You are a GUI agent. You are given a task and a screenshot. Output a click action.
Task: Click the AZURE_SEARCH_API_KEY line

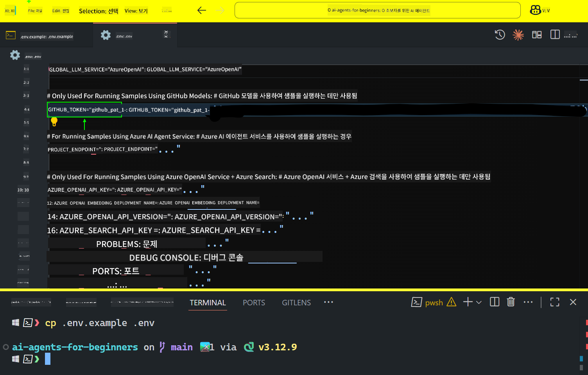click(x=154, y=231)
